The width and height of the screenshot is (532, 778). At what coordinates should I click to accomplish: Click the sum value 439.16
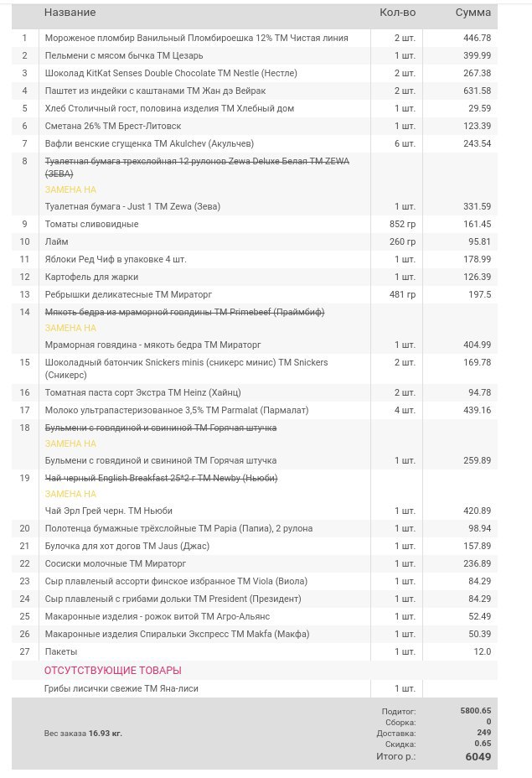477,410
